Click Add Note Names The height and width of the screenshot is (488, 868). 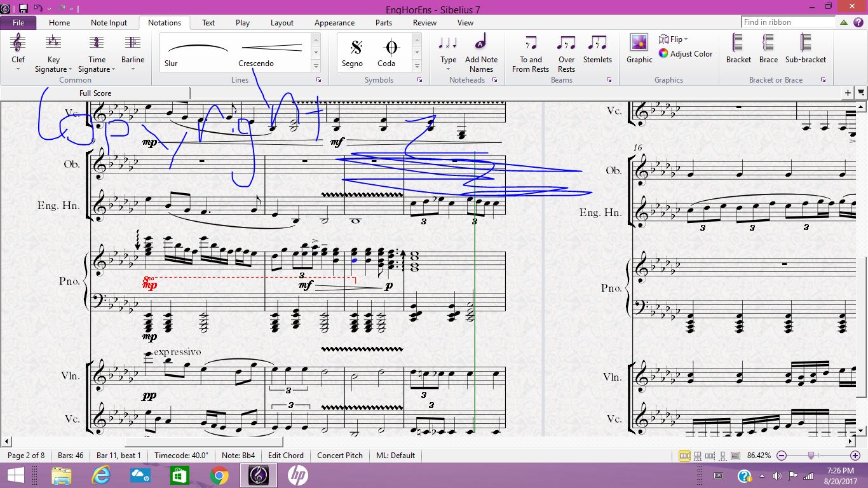[481, 53]
